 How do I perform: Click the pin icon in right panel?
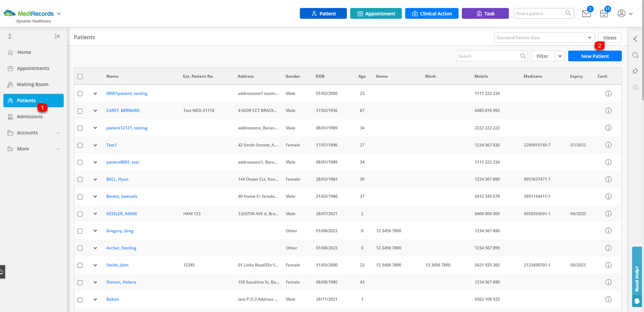635,71
